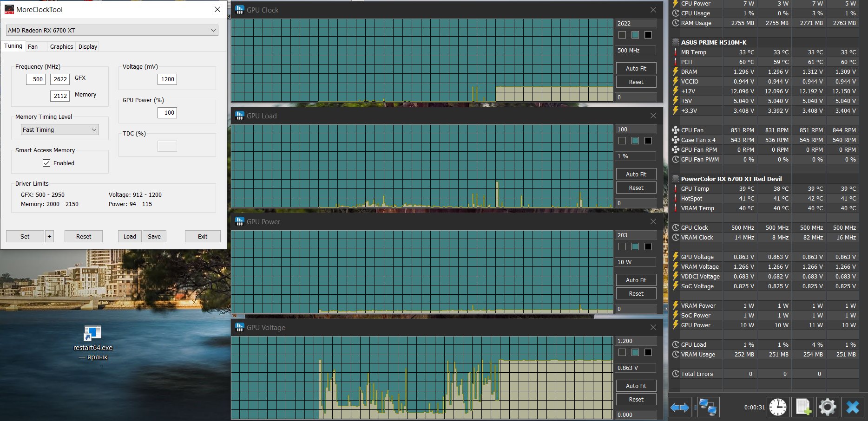Image resolution: width=868 pixels, height=421 pixels.
Task: Click the GPU Load graph window icon
Action: coord(240,116)
